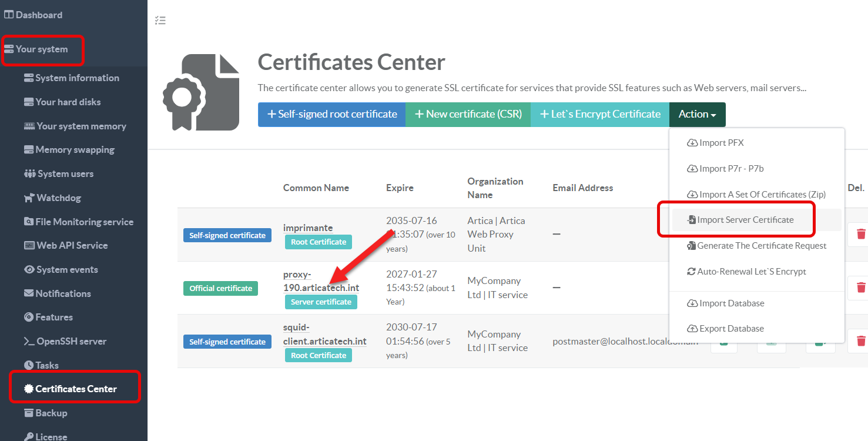Viewport: 868px width, 441px height.
Task: Click trash icon for squid-client.articatech.int row
Action: coord(860,341)
